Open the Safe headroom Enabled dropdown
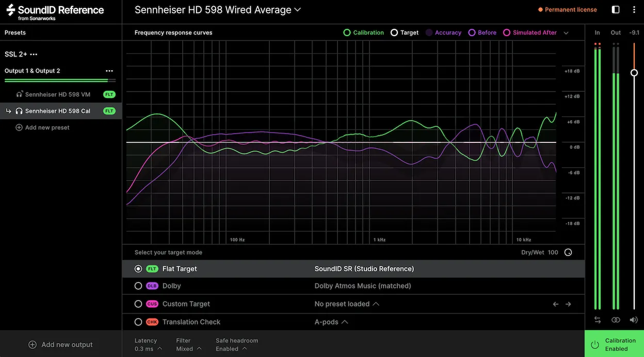 [x=237, y=345]
